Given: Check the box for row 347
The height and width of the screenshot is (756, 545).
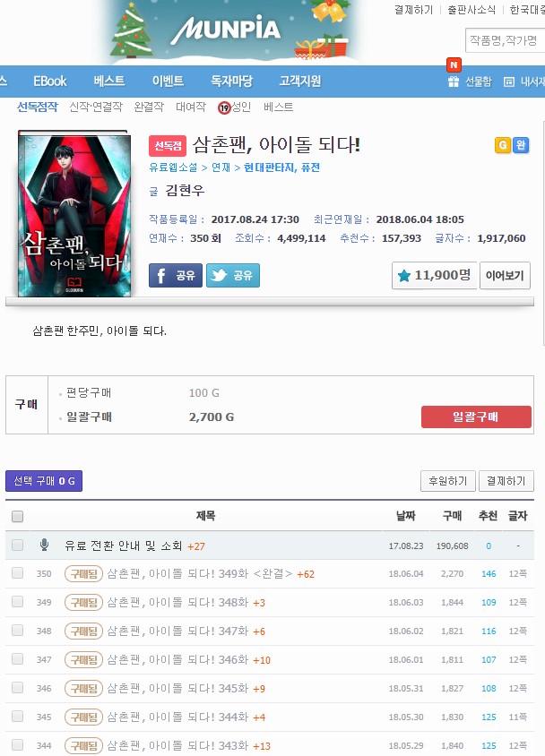Looking at the screenshot, I should pyautogui.click(x=17, y=658).
